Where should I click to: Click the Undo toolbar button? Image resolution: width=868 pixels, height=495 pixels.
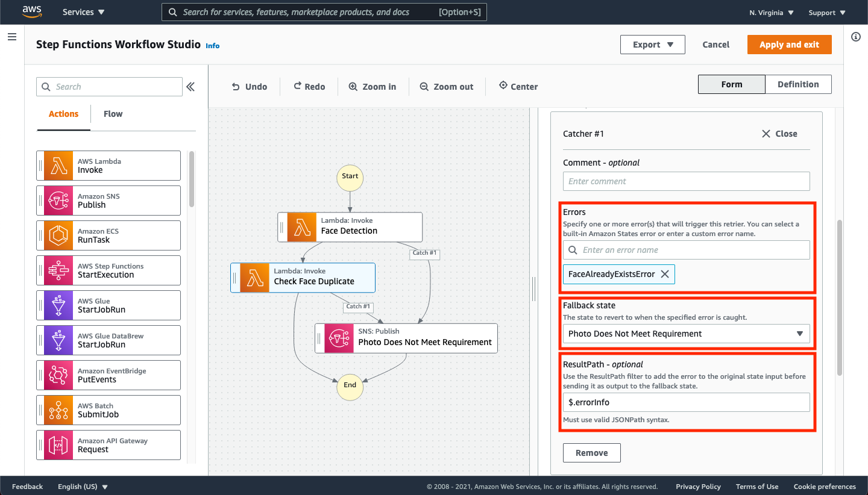250,87
